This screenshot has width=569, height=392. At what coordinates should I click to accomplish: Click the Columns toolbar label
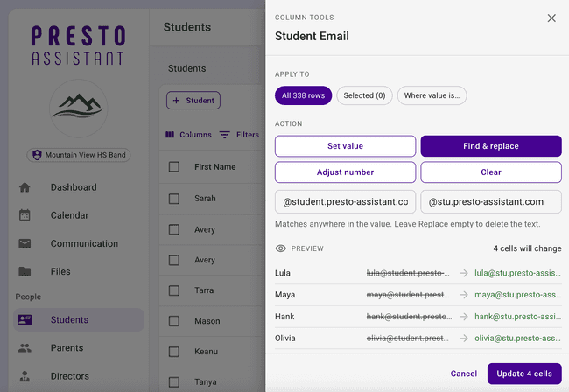click(x=195, y=135)
